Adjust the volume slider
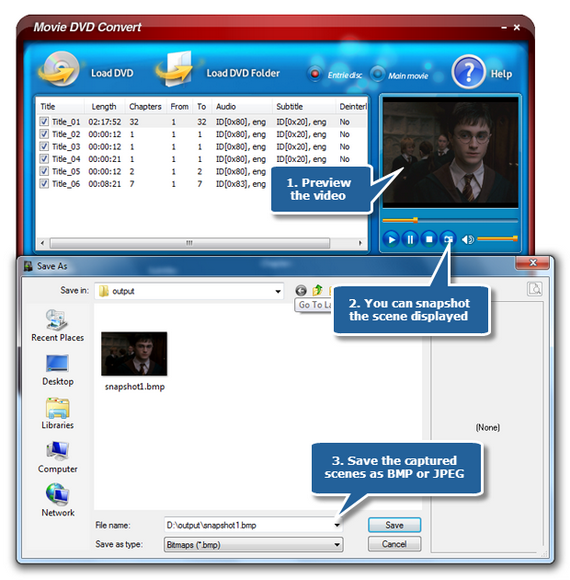 pos(497,239)
